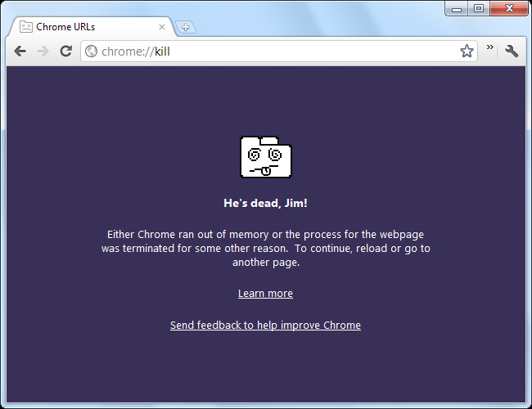Click the forward navigation arrow
The image size is (532, 409).
(43, 52)
